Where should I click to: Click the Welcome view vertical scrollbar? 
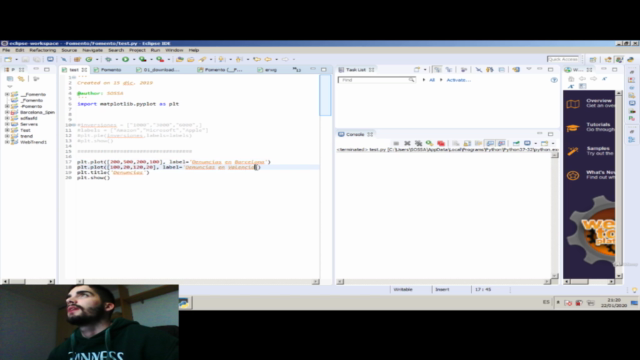619,184
